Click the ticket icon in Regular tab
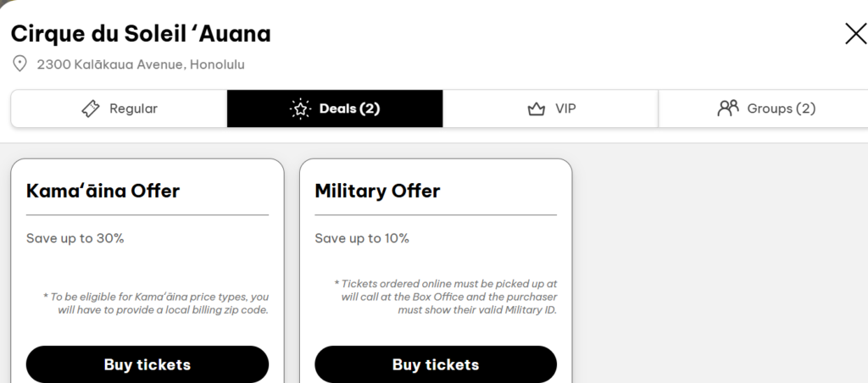 coord(91,108)
